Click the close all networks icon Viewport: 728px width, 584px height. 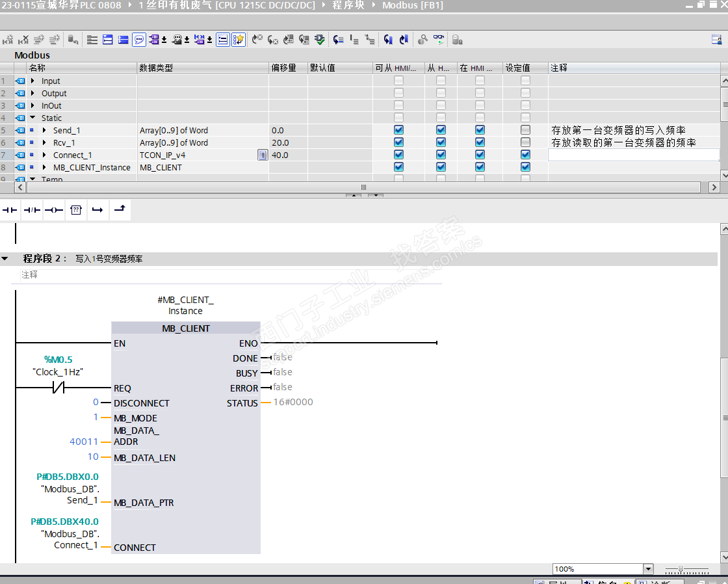[x=123, y=40]
